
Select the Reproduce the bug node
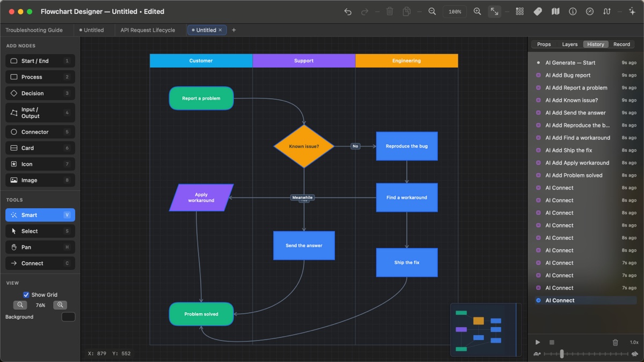[407, 146]
